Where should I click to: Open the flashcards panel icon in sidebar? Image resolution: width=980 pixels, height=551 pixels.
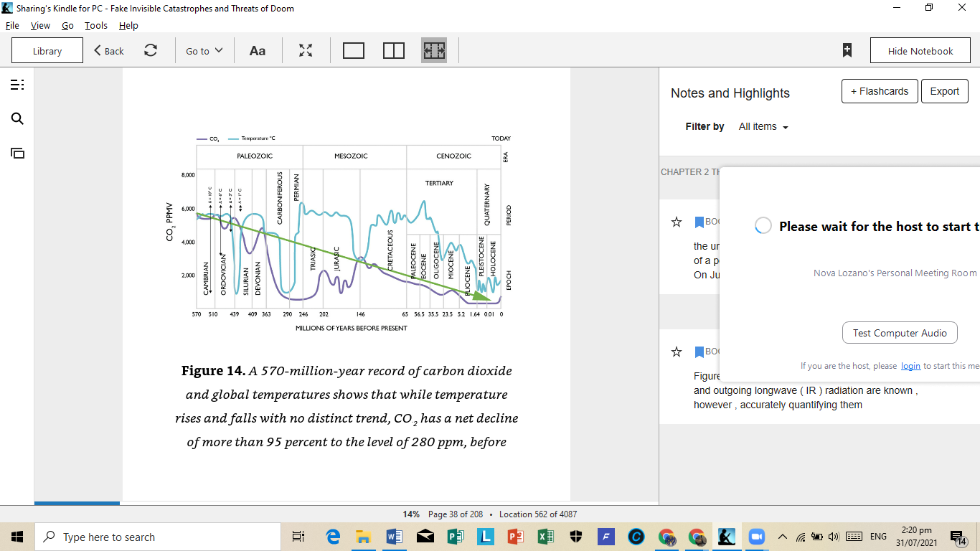(17, 153)
